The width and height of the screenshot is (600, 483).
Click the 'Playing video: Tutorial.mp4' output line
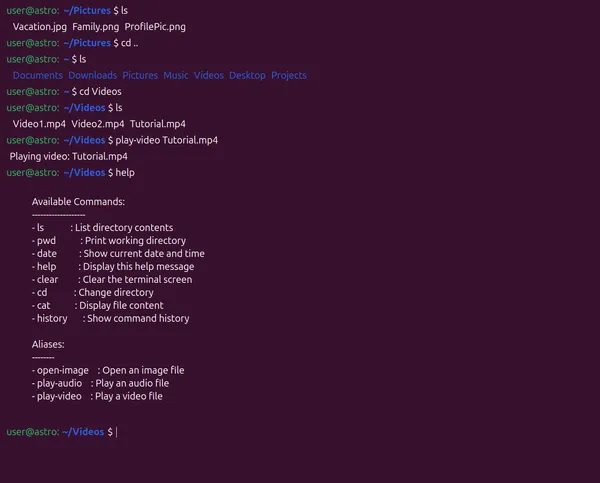tap(69, 157)
